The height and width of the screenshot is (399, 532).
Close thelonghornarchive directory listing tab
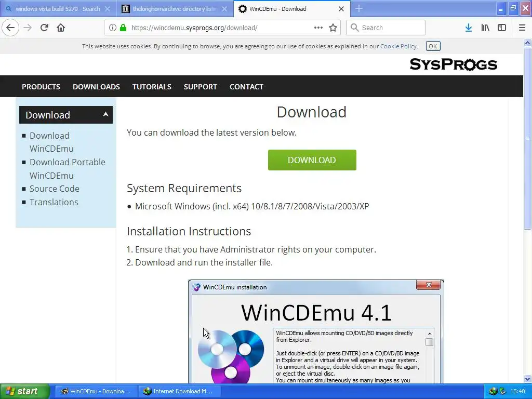pyautogui.click(x=224, y=9)
